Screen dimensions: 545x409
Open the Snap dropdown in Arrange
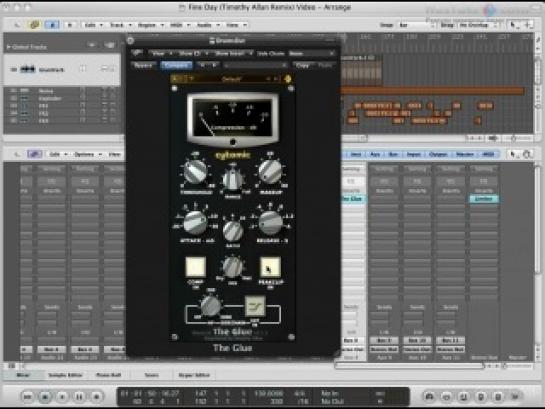coord(416,25)
